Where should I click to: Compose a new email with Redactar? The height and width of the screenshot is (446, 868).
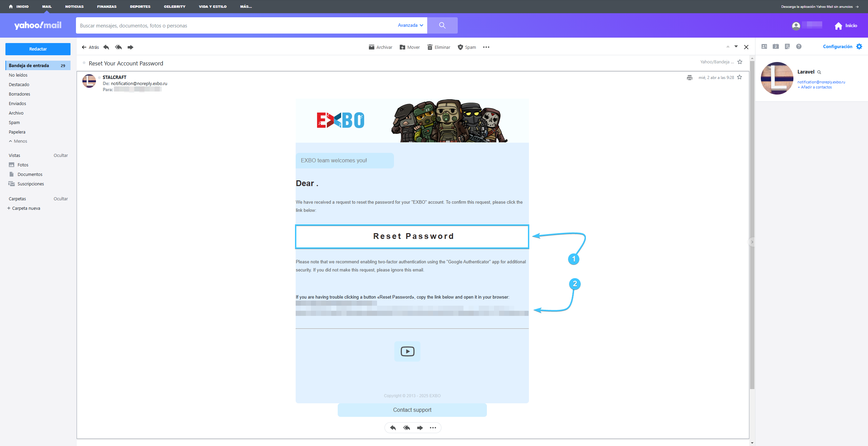click(38, 49)
